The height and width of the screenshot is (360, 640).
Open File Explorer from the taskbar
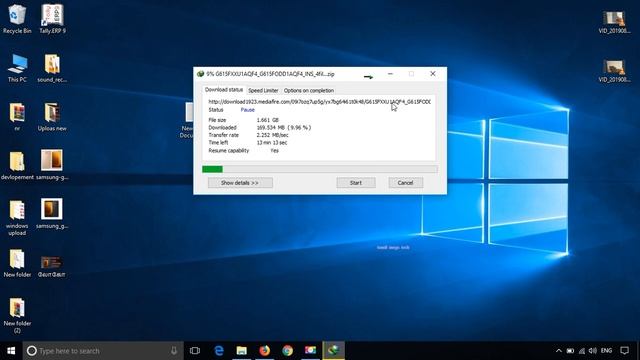242,351
